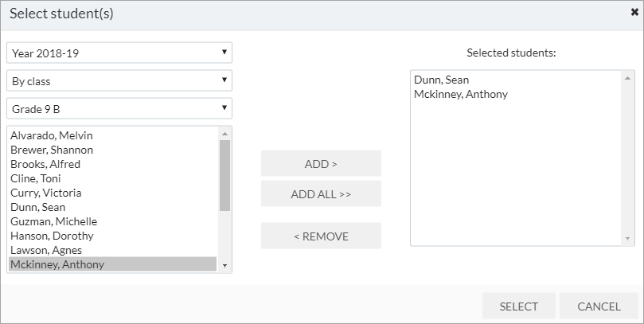
Task: Click student list scrollbar down arrow
Action: pyautogui.click(x=224, y=266)
